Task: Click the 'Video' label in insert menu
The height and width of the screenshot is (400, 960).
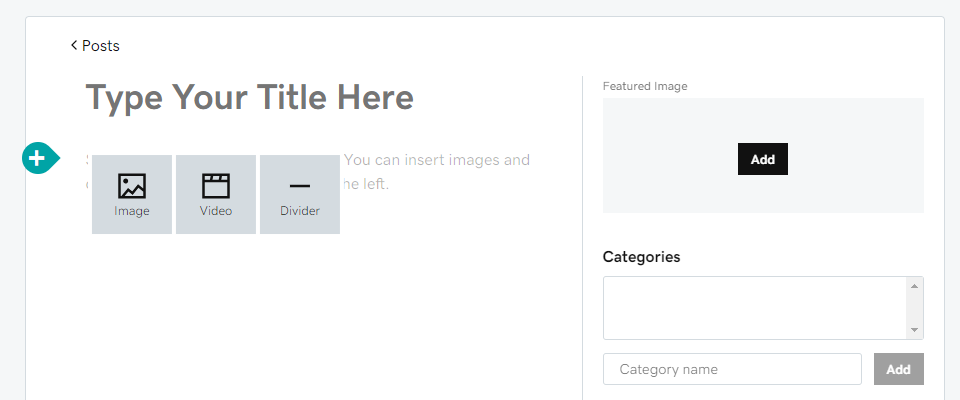Action: pos(216,211)
